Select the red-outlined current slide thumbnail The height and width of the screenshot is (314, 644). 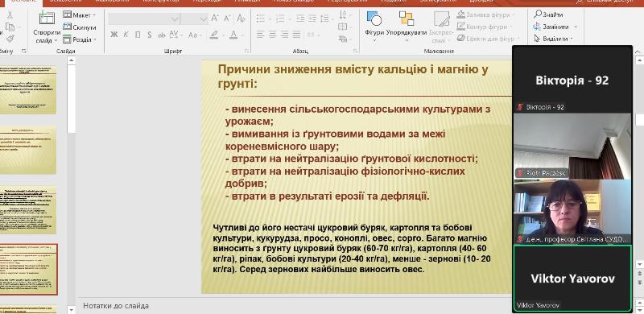click(x=28, y=270)
